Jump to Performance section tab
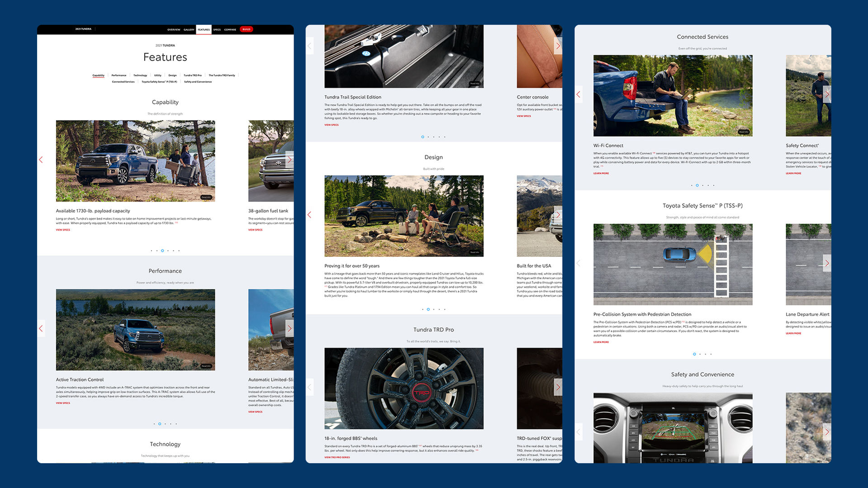This screenshot has height=488, width=868. pyautogui.click(x=119, y=76)
